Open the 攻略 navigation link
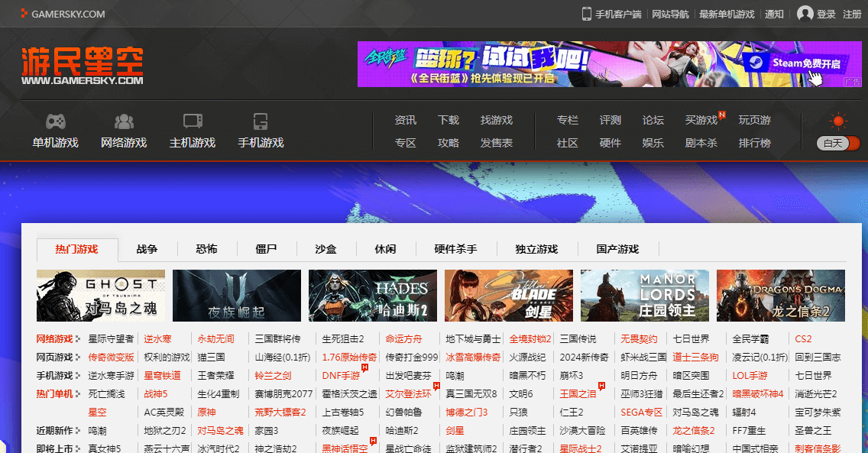 click(449, 143)
